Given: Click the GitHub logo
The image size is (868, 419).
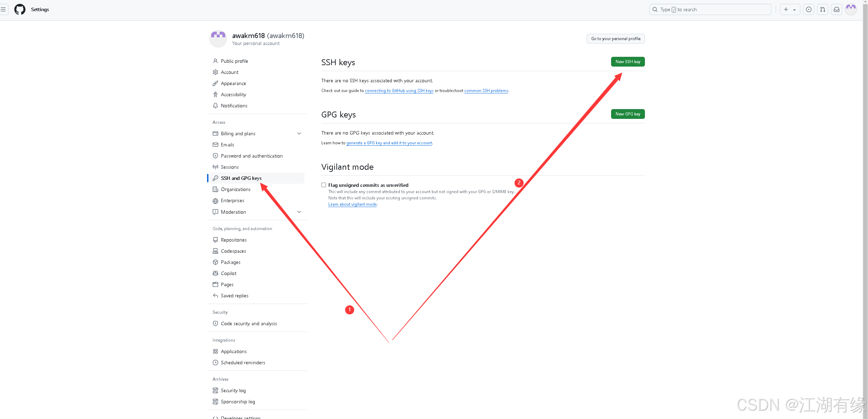Looking at the screenshot, I should pyautogui.click(x=20, y=9).
